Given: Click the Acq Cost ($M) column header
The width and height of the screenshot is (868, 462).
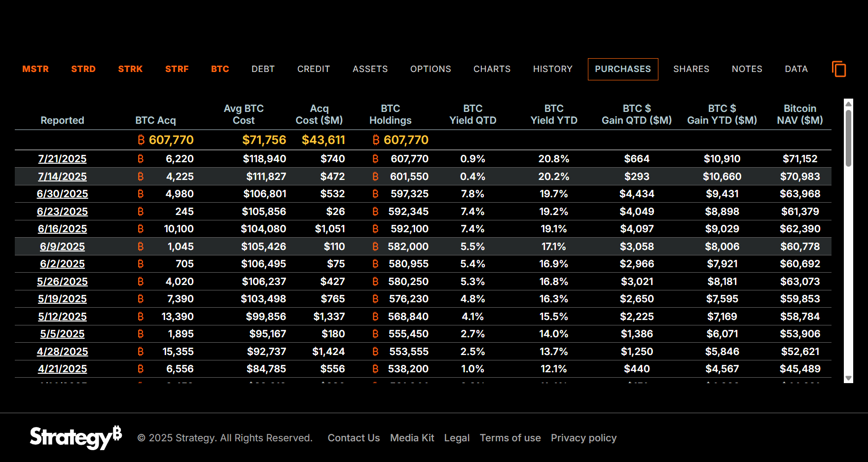Looking at the screenshot, I should pos(319,114).
